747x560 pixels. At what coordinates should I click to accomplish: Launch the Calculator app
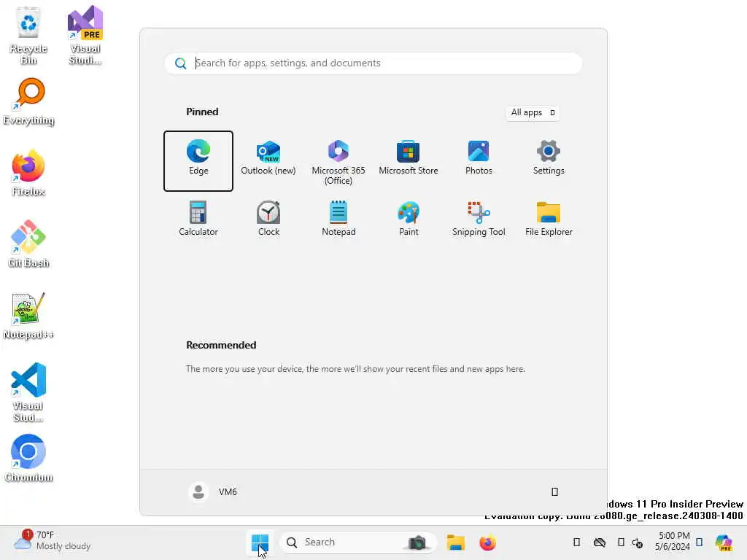click(198, 219)
